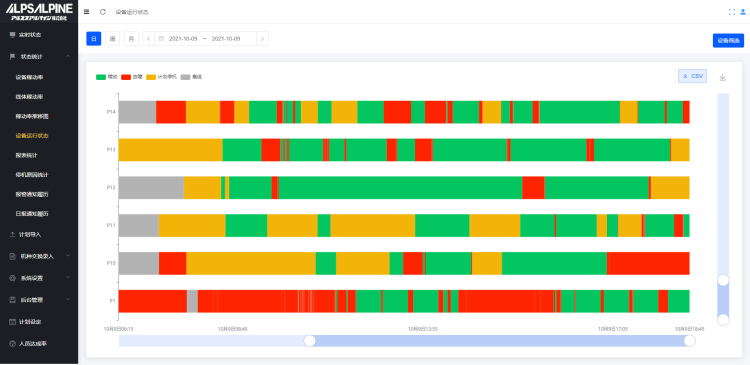The width and height of the screenshot is (750, 365).
Task: Click the end date 2021-10-09 field
Action: click(x=226, y=39)
